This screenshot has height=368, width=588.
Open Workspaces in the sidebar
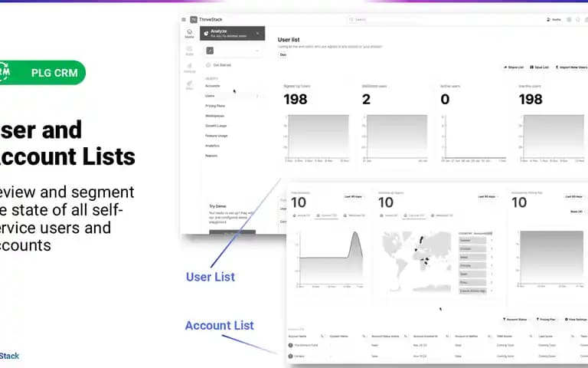point(214,116)
